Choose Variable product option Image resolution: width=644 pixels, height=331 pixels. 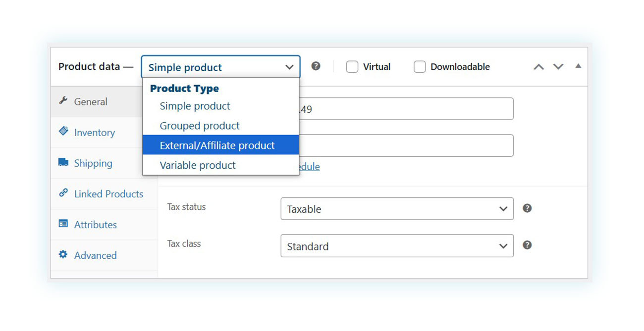coord(220,165)
